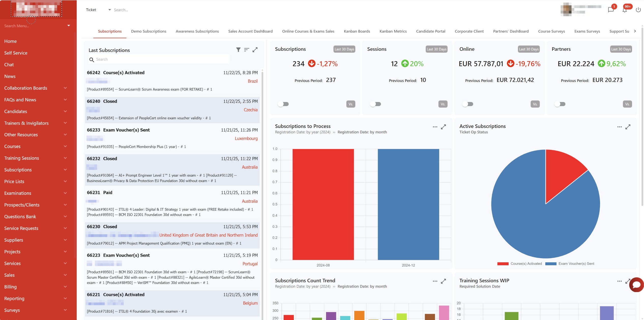The image size is (644, 320).
Task: Click the power/logout icon top right
Action: 638,10
